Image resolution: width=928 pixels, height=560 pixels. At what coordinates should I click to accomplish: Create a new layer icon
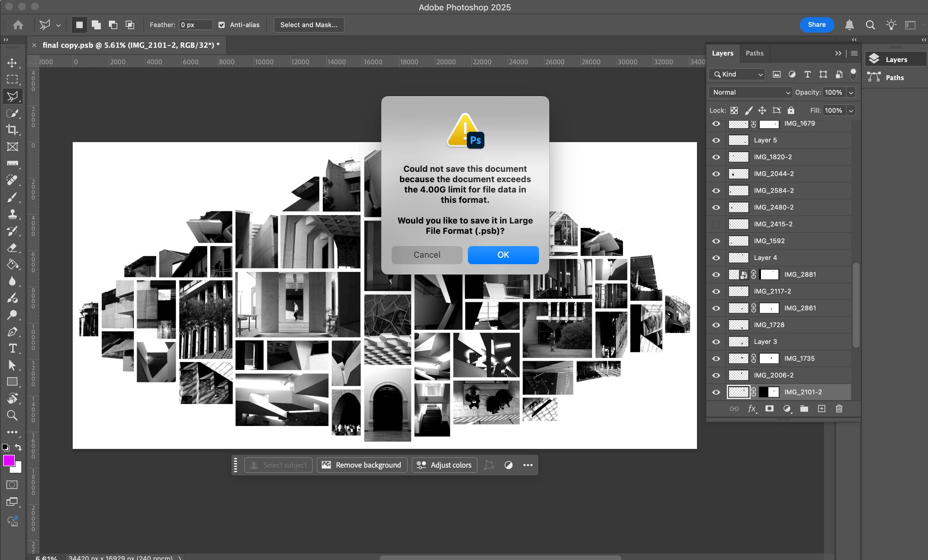click(x=821, y=409)
